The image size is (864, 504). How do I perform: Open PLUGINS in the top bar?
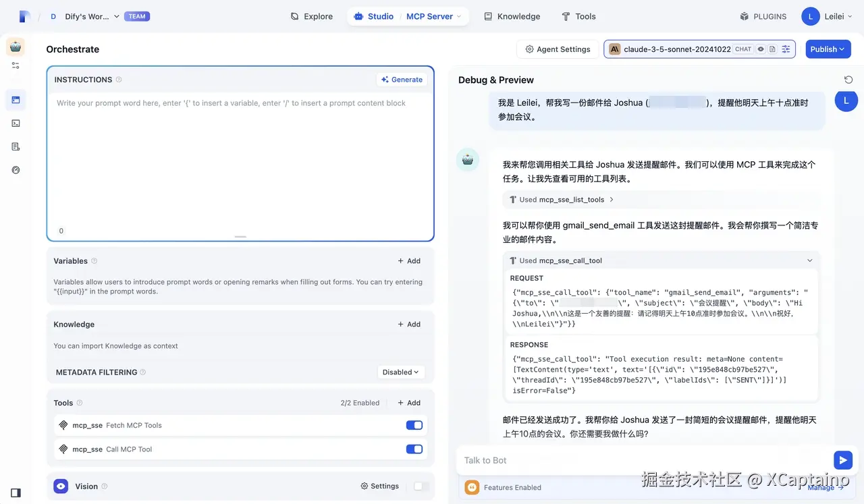tap(763, 16)
